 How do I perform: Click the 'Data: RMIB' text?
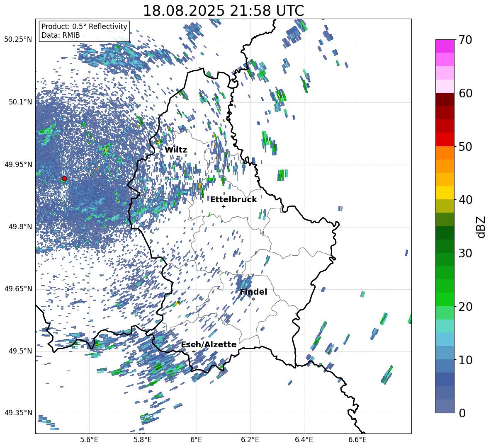point(61,35)
